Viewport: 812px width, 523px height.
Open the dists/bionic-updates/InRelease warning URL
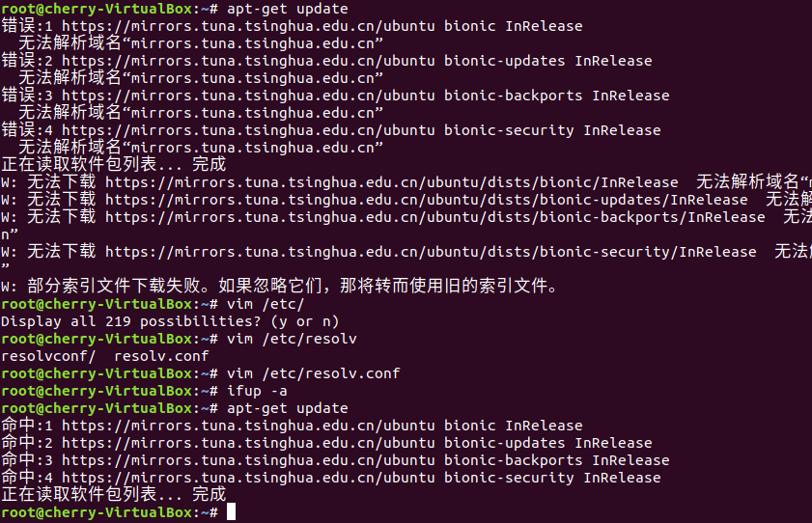coord(426,200)
